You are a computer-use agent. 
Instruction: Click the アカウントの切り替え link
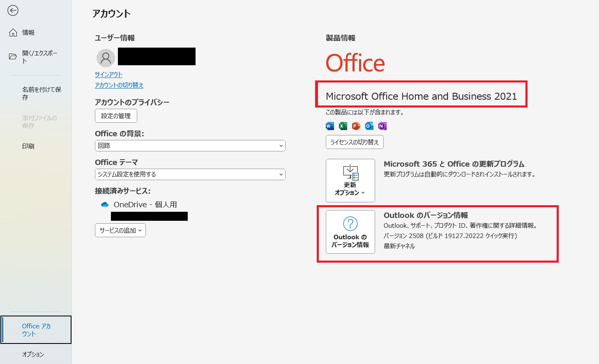pos(119,85)
